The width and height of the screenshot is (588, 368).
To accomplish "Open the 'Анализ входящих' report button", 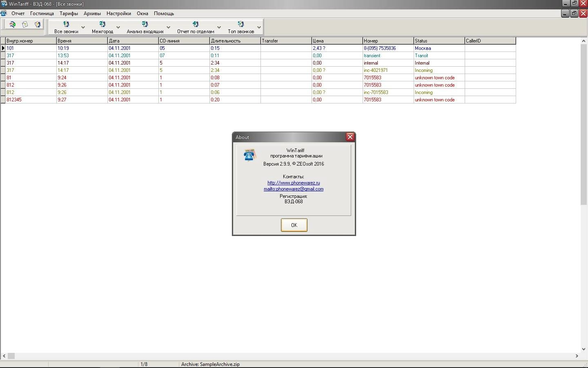I will 145,27.
